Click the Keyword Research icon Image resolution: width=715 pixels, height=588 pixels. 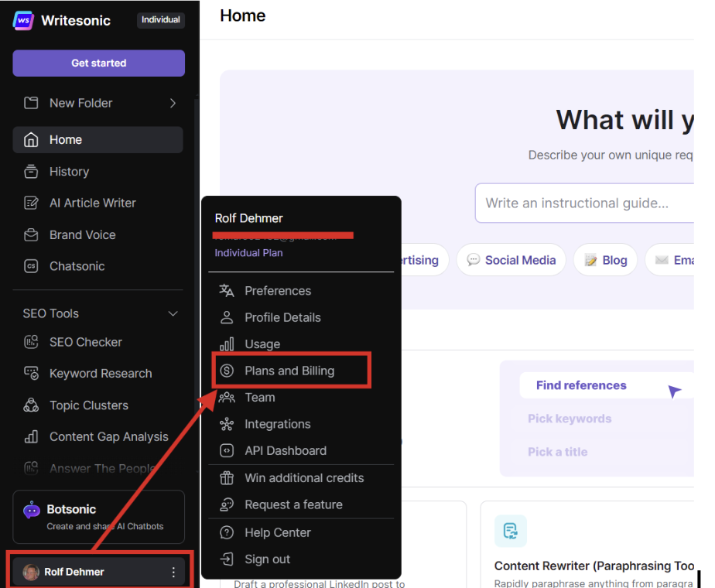pos(31,374)
